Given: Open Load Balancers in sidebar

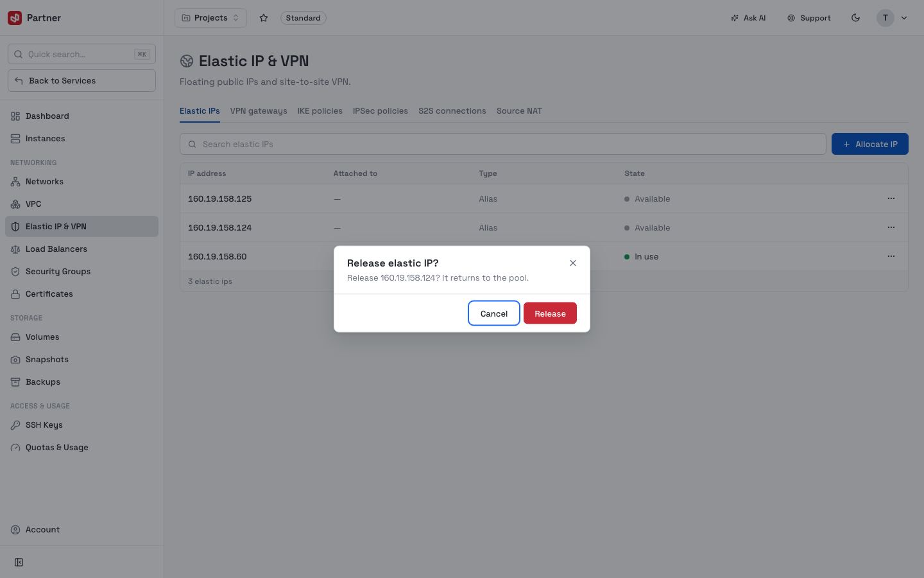Looking at the screenshot, I should coord(81,249).
